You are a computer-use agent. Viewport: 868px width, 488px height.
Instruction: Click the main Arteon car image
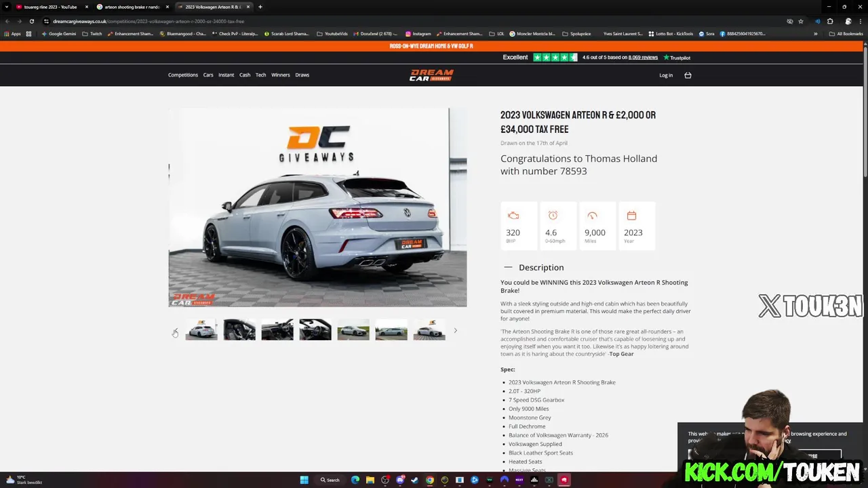tap(317, 207)
